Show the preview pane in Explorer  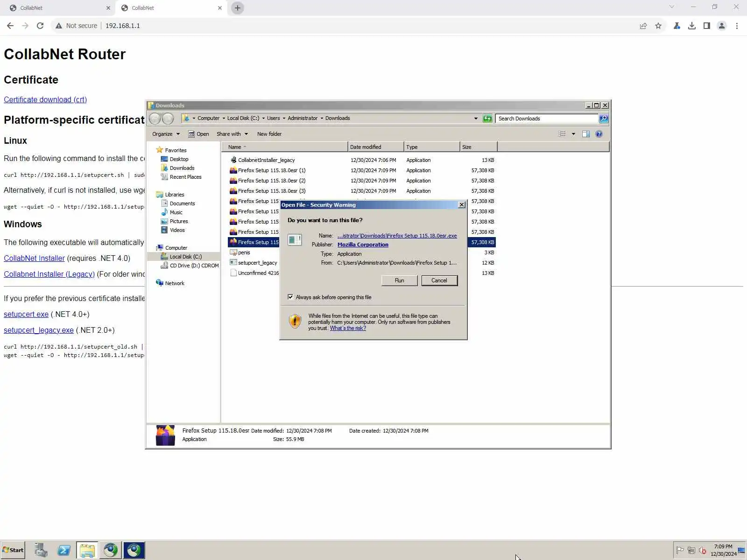586,134
